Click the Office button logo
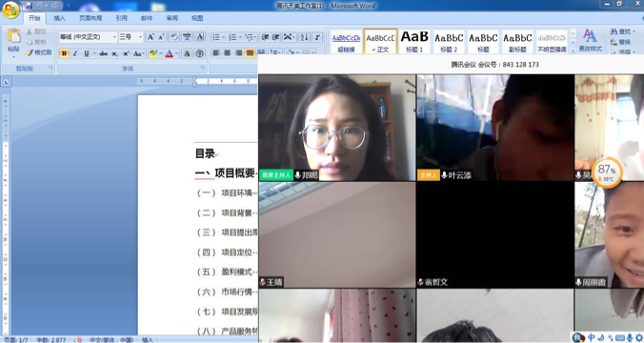This screenshot has height=343, width=644. click(10, 10)
